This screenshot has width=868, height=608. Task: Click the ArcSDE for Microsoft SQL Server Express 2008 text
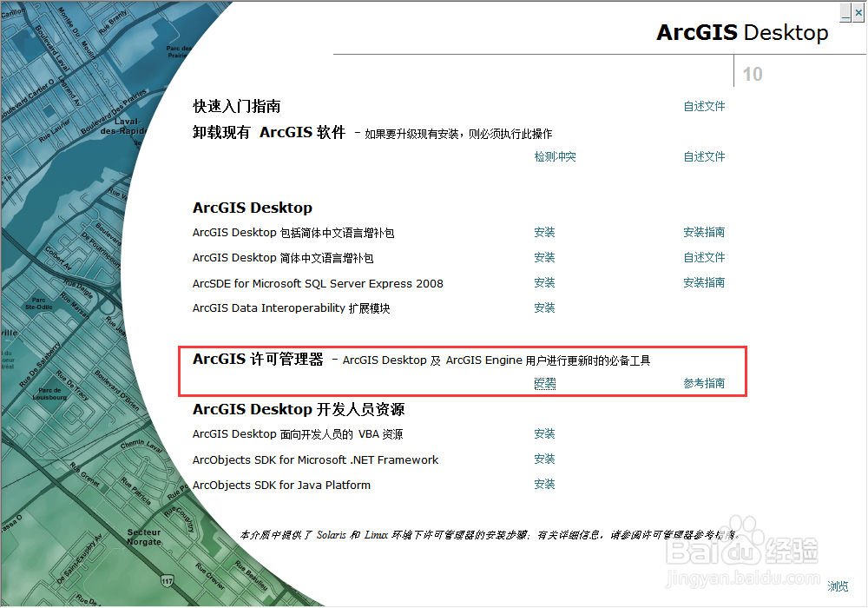318,283
